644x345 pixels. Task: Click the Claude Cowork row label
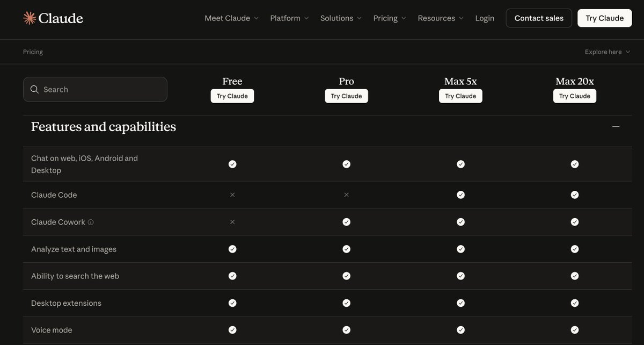(58, 222)
